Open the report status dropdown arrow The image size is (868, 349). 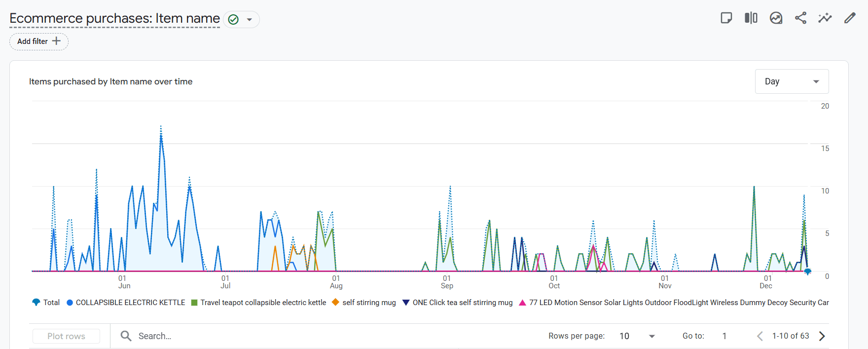click(250, 20)
